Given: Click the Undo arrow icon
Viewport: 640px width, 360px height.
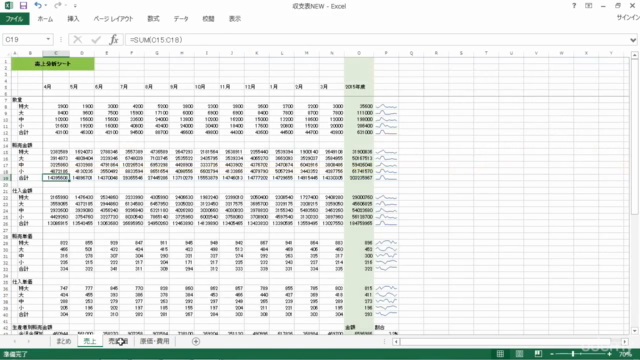Looking at the screenshot, I should tap(38, 5).
